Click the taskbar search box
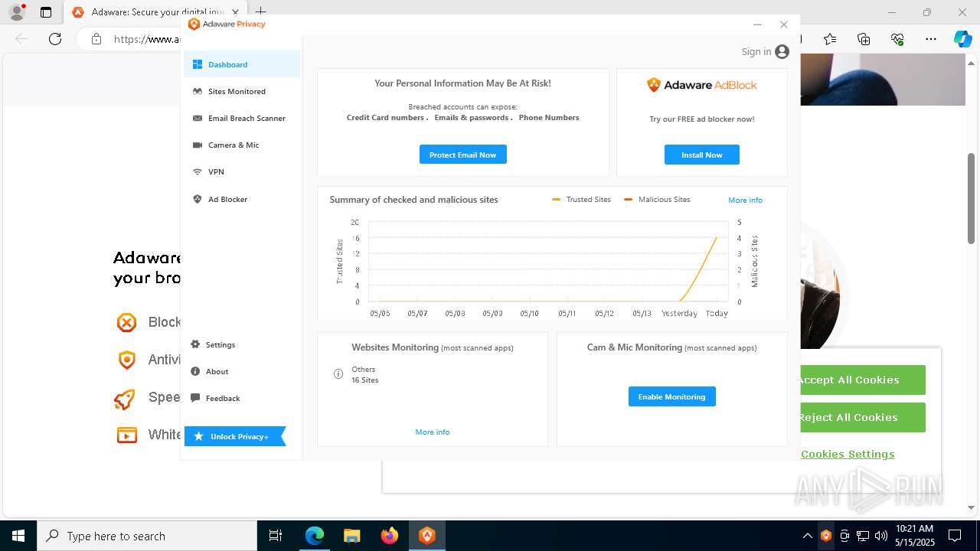This screenshot has width=980, height=551. click(x=147, y=536)
